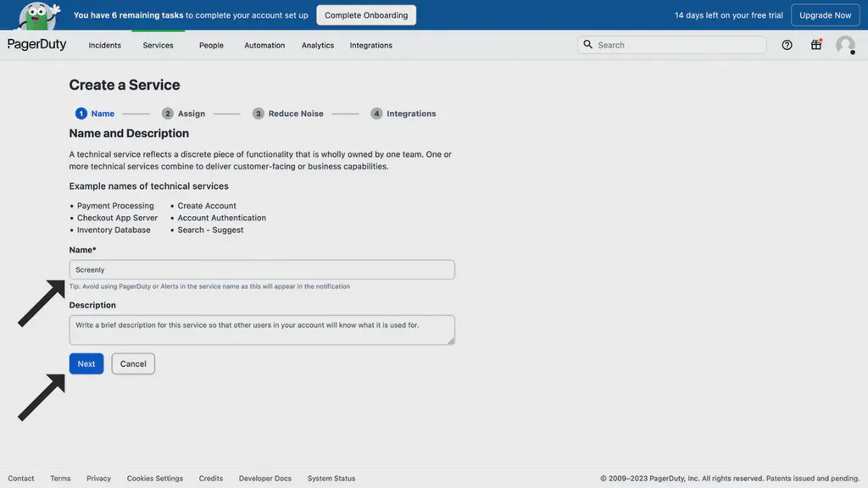Select the Incidents tab

click(104, 45)
